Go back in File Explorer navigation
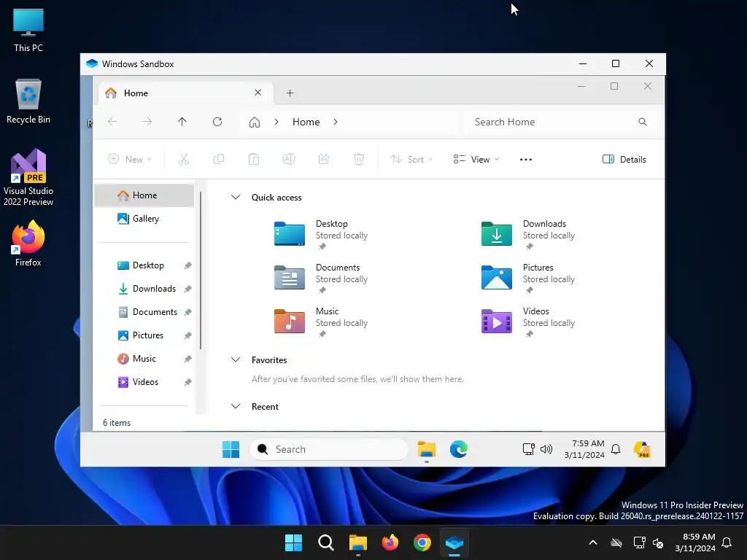Screen dimensions: 747x560 tap(112, 122)
